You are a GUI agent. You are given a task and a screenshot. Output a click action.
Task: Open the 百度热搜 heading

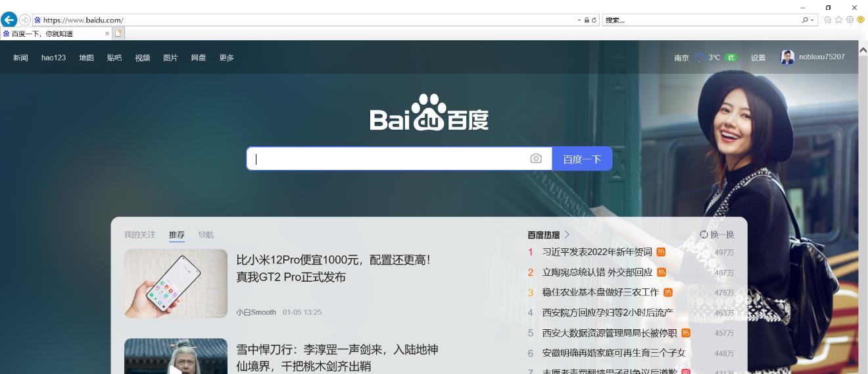(544, 234)
